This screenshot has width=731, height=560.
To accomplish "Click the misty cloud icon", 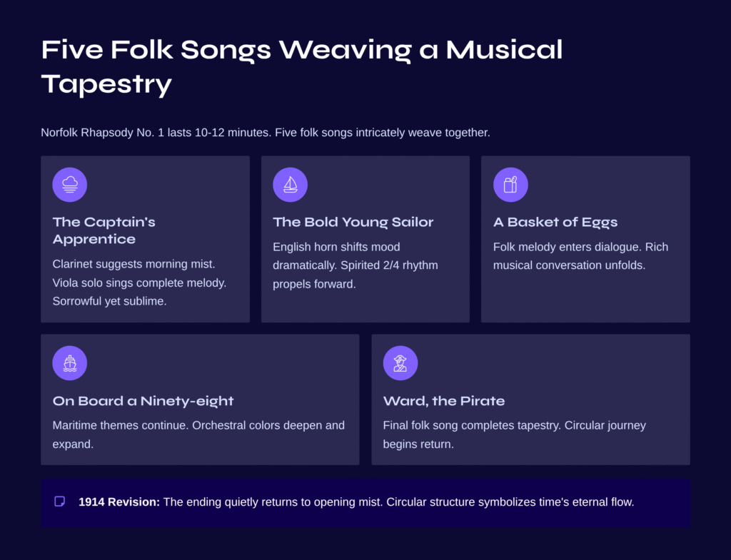I will tap(70, 185).
